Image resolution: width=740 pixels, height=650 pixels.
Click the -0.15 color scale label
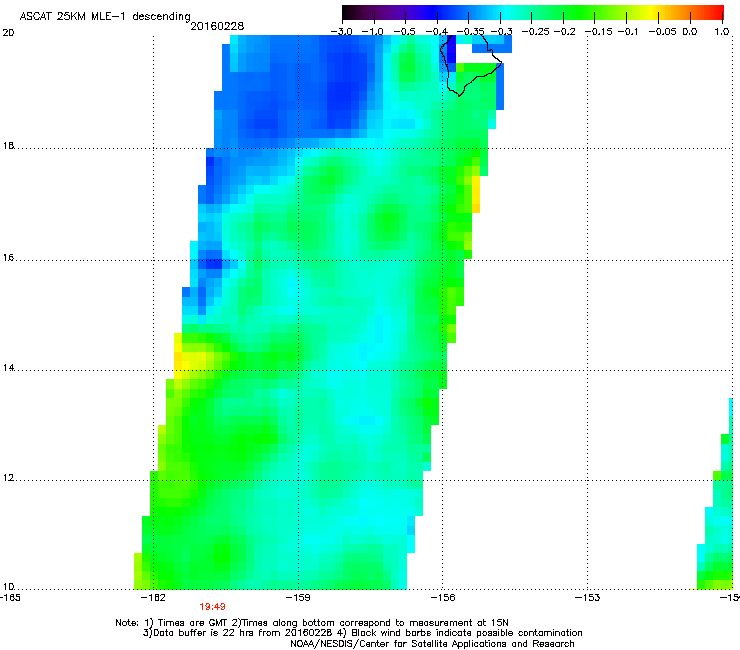(599, 32)
